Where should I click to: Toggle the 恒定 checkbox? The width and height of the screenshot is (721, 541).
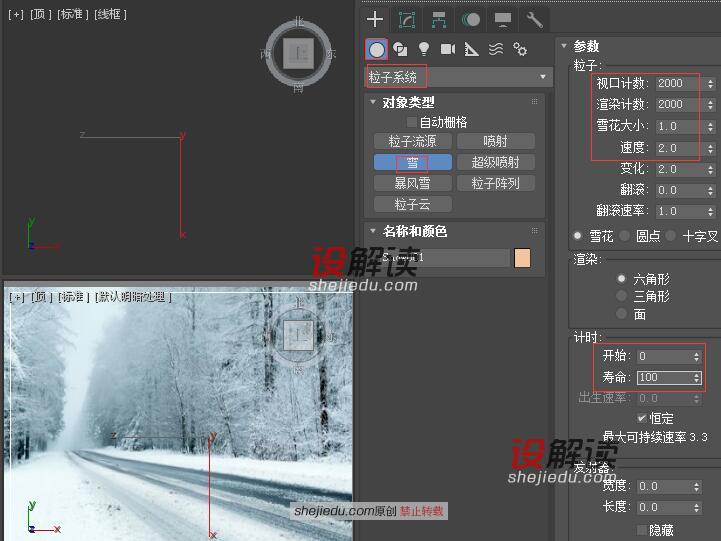[641, 418]
